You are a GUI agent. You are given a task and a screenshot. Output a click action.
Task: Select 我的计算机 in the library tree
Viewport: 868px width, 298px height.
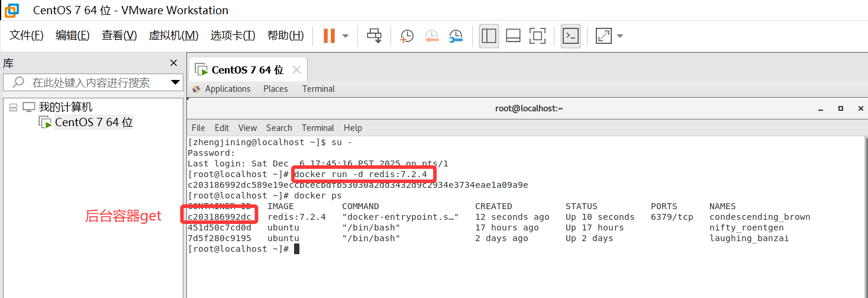point(66,107)
